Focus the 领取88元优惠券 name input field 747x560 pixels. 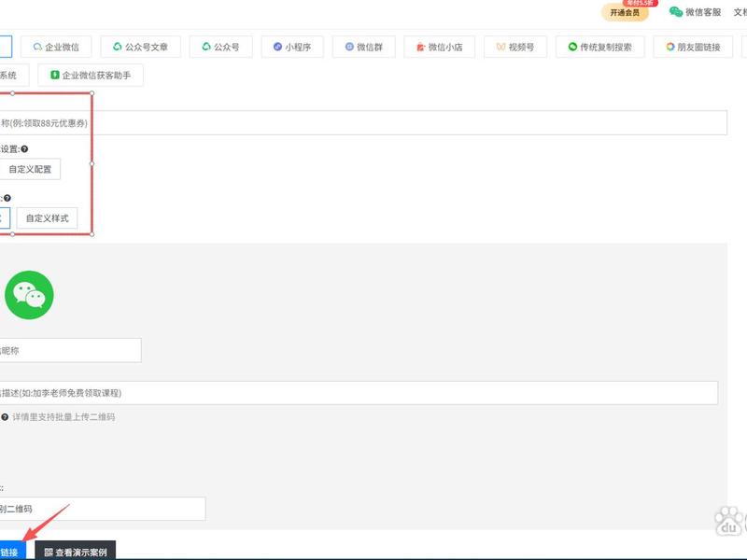click(x=363, y=123)
